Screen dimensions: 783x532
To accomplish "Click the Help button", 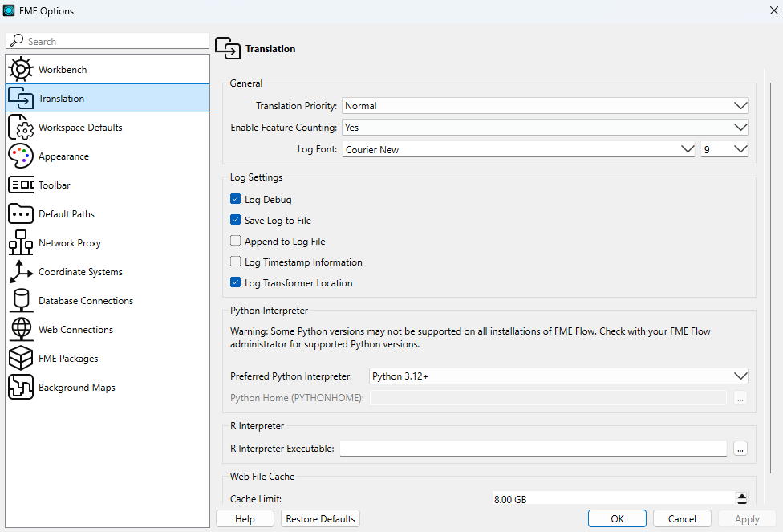I will click(245, 519).
